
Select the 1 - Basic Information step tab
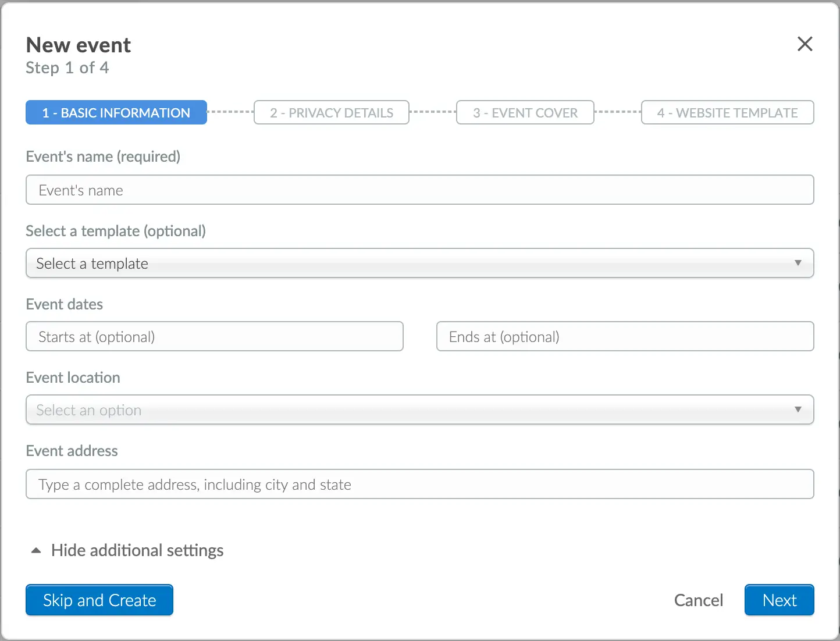click(116, 112)
